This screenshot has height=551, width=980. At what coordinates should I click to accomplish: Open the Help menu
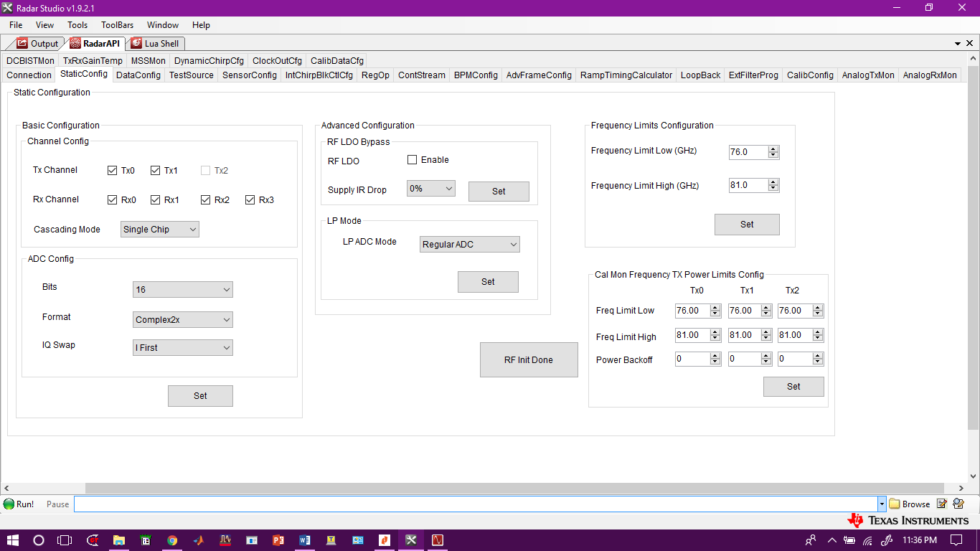[201, 25]
